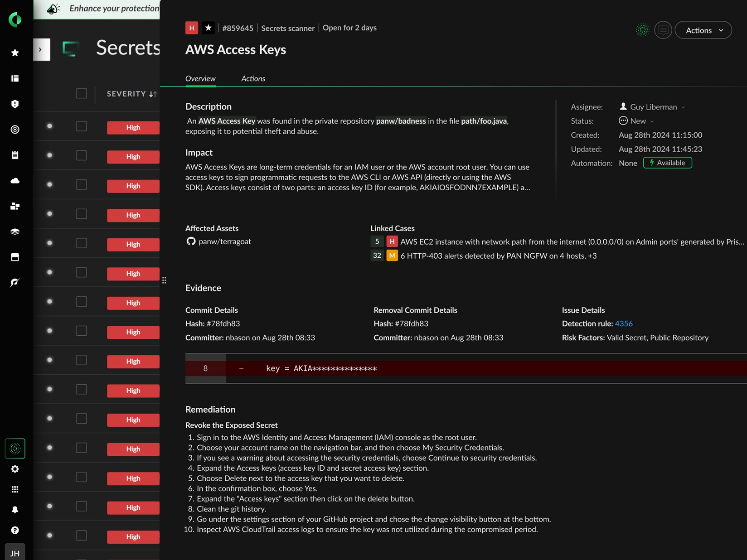
Task: Select the Overview tab
Action: coord(200,78)
